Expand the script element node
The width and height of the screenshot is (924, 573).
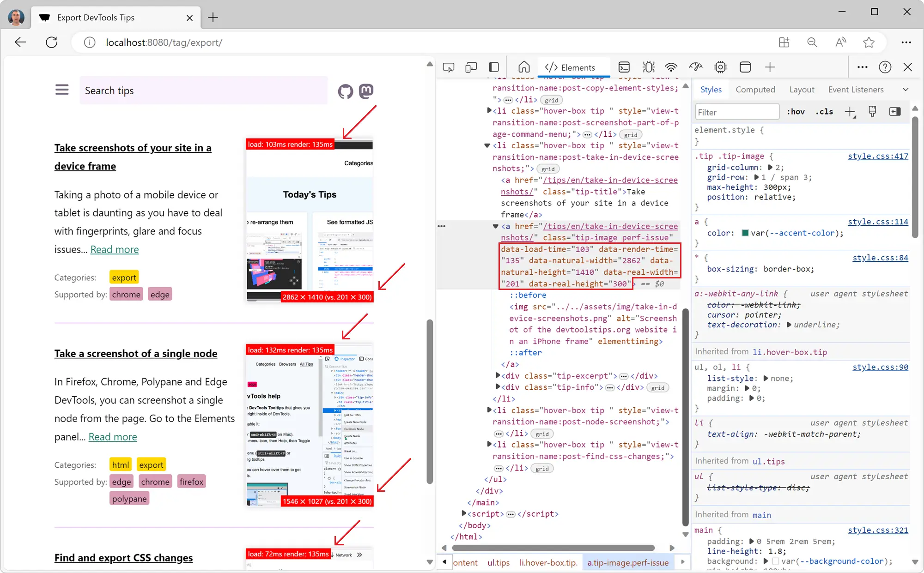(x=464, y=513)
